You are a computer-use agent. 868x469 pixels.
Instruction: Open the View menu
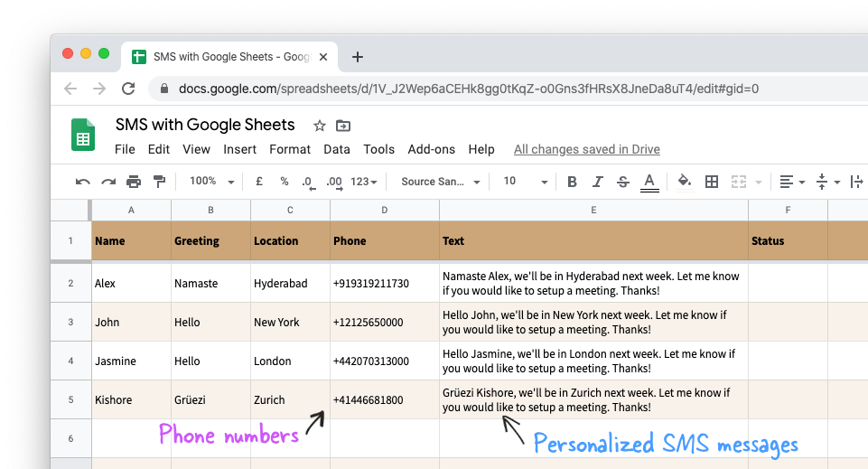197,149
